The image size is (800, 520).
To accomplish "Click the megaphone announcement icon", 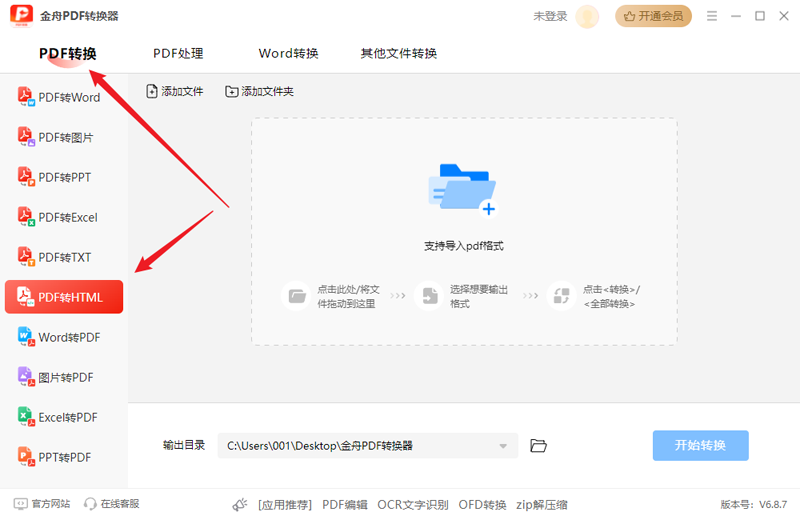I will point(240,505).
